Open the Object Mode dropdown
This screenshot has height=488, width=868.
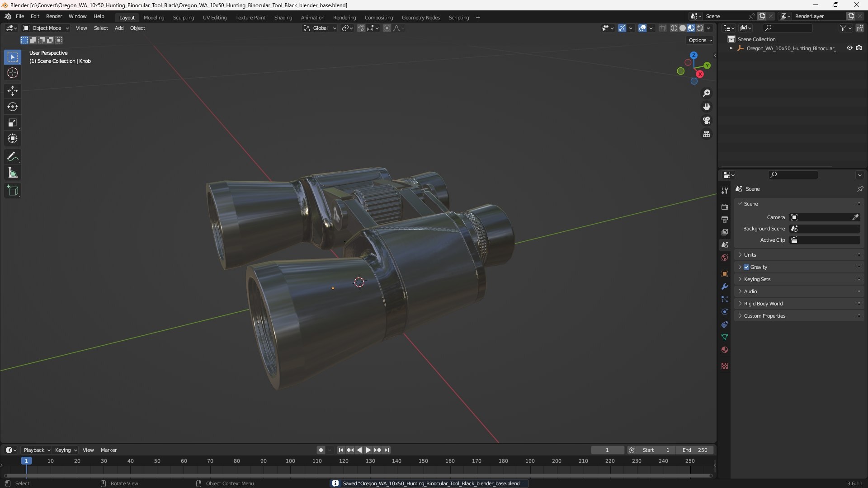46,28
